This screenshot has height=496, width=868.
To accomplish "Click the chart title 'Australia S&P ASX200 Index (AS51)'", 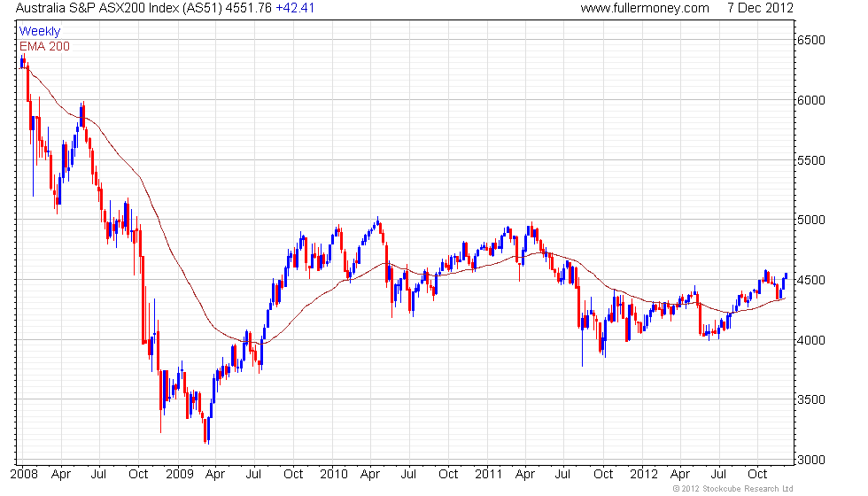I will 119,8.
